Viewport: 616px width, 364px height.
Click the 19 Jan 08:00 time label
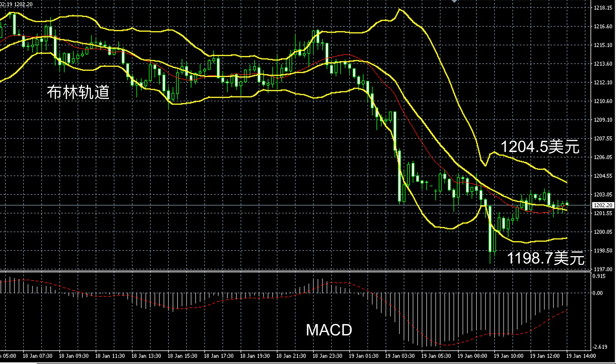(x=472, y=356)
